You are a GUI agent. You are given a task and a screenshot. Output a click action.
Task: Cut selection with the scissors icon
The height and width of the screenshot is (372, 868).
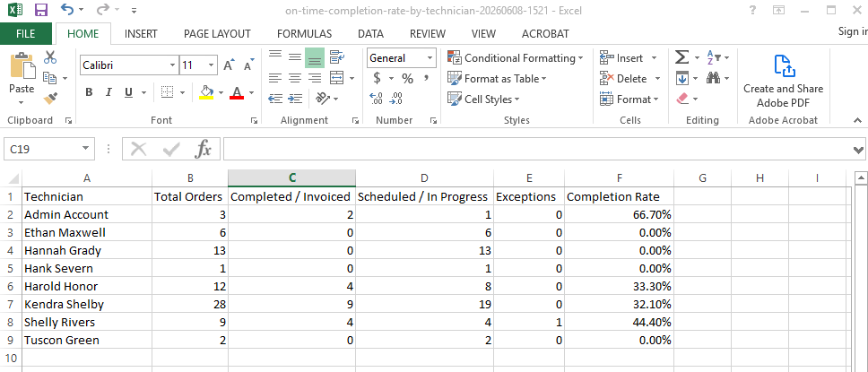click(x=50, y=57)
